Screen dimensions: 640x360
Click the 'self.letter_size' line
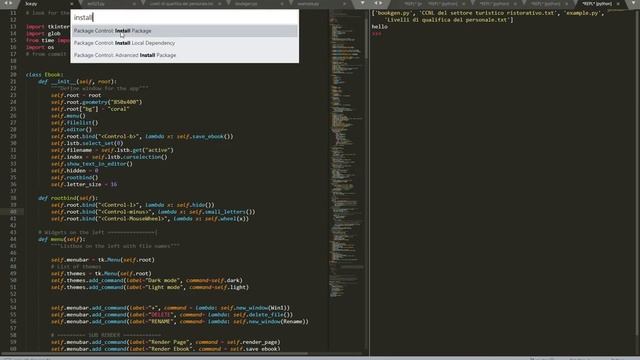click(84, 184)
